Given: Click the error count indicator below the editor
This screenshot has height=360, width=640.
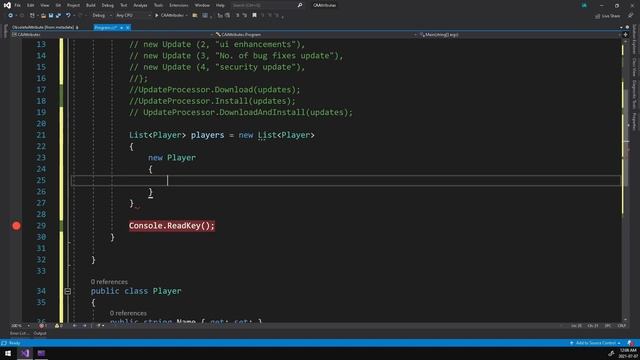Looking at the screenshot, I should (43, 326).
